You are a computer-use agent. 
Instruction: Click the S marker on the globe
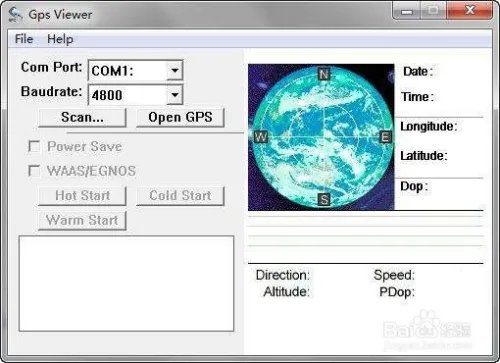[324, 200]
